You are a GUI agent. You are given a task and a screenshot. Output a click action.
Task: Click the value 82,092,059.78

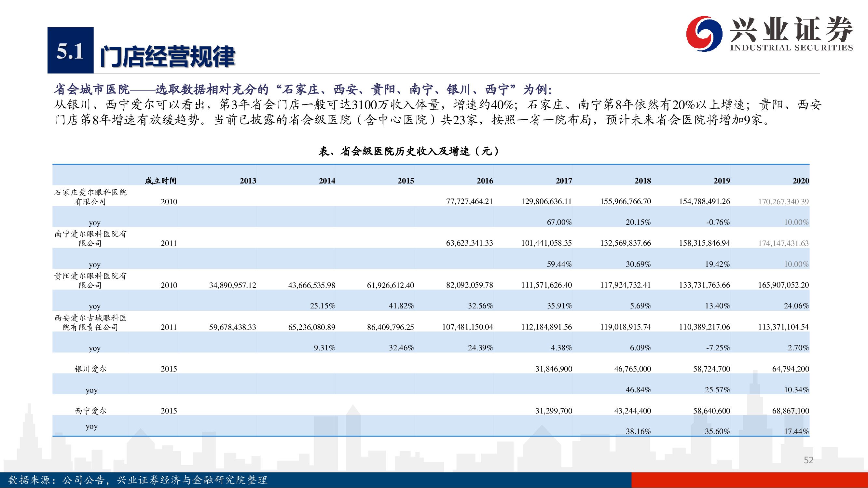tap(469, 285)
